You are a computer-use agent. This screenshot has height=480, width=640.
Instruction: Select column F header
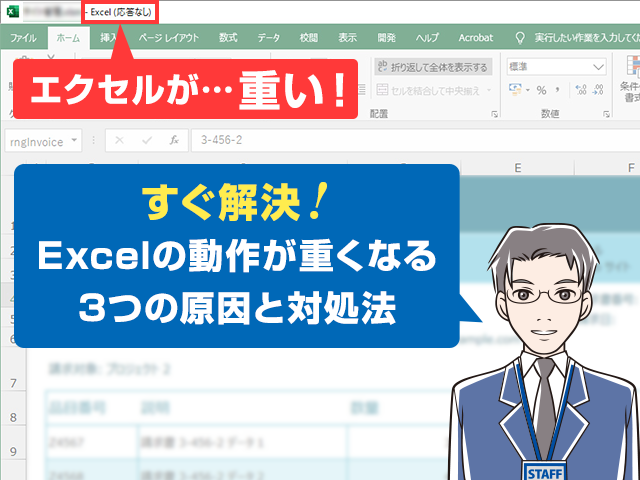click(x=631, y=168)
